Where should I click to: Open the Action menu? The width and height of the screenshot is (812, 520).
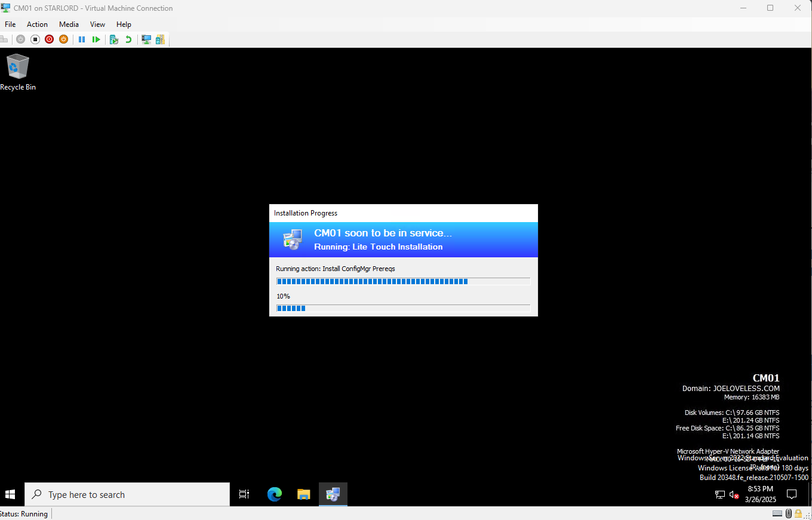click(37, 24)
